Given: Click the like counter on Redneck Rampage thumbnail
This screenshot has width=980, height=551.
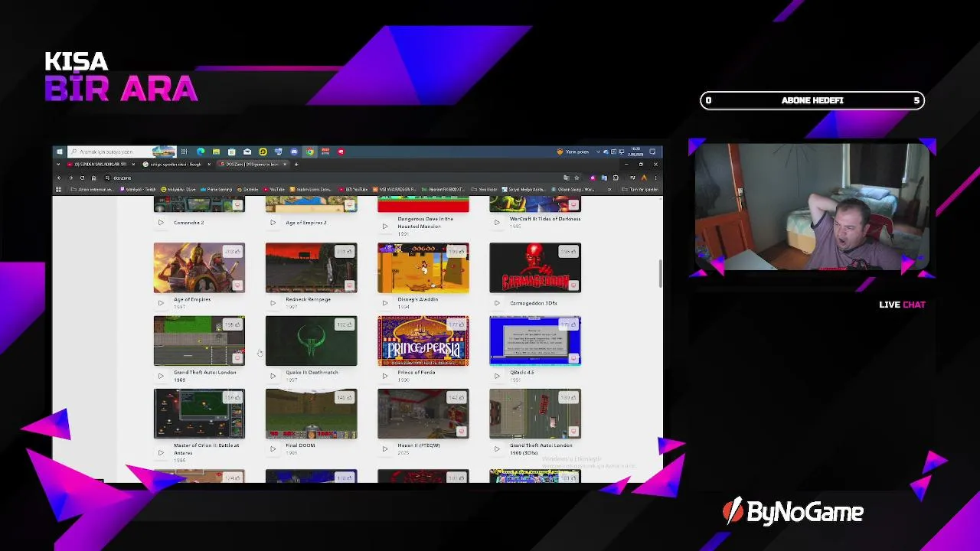Looking at the screenshot, I should 345,252.
